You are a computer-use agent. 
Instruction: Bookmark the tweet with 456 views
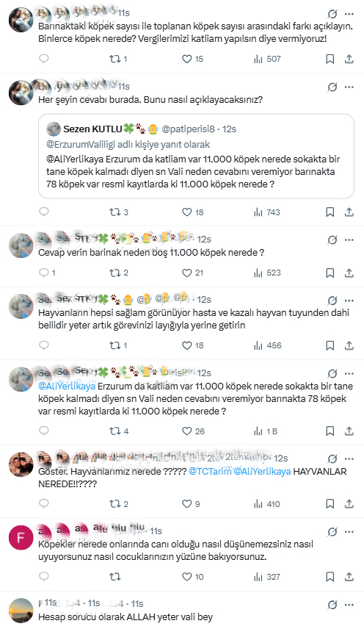tap(330, 345)
